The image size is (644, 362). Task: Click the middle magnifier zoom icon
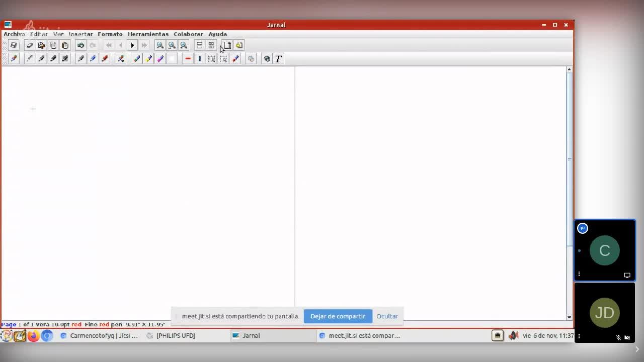[x=172, y=45]
